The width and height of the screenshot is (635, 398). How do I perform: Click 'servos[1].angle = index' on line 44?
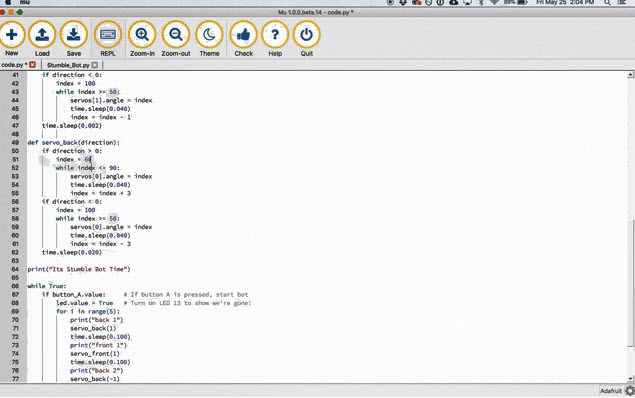[111, 100]
